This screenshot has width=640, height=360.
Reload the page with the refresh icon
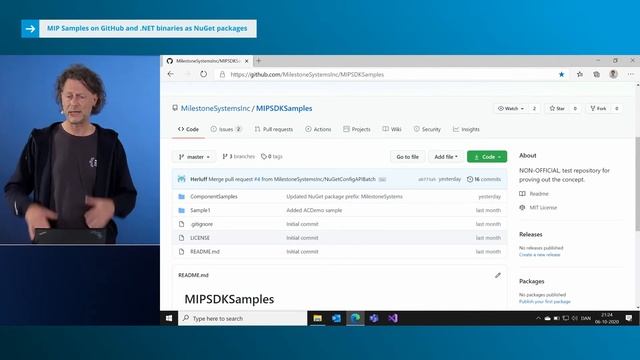point(203,74)
